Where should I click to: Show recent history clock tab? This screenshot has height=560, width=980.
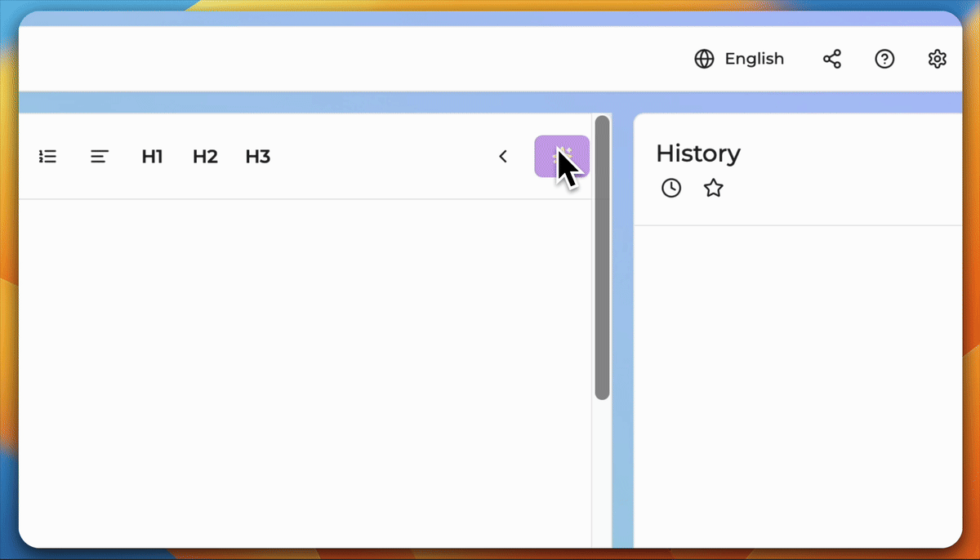coord(671,189)
